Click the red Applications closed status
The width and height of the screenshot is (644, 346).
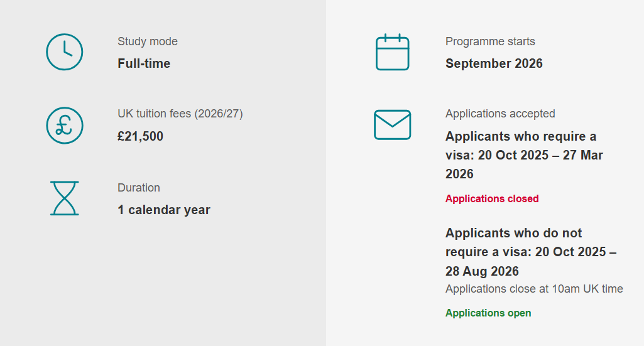coord(492,198)
